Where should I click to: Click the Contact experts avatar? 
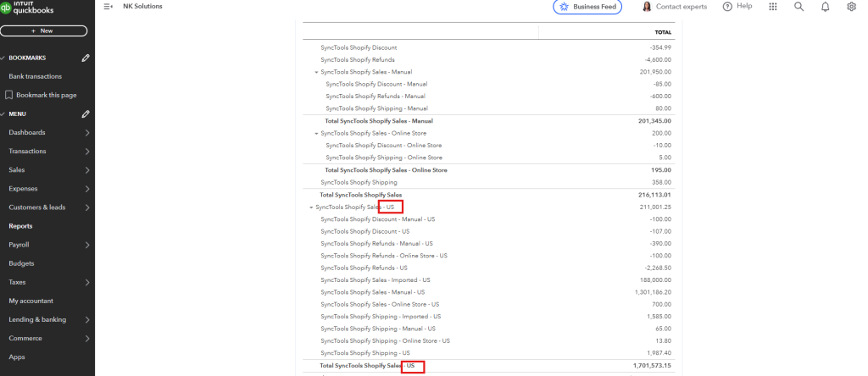click(647, 7)
